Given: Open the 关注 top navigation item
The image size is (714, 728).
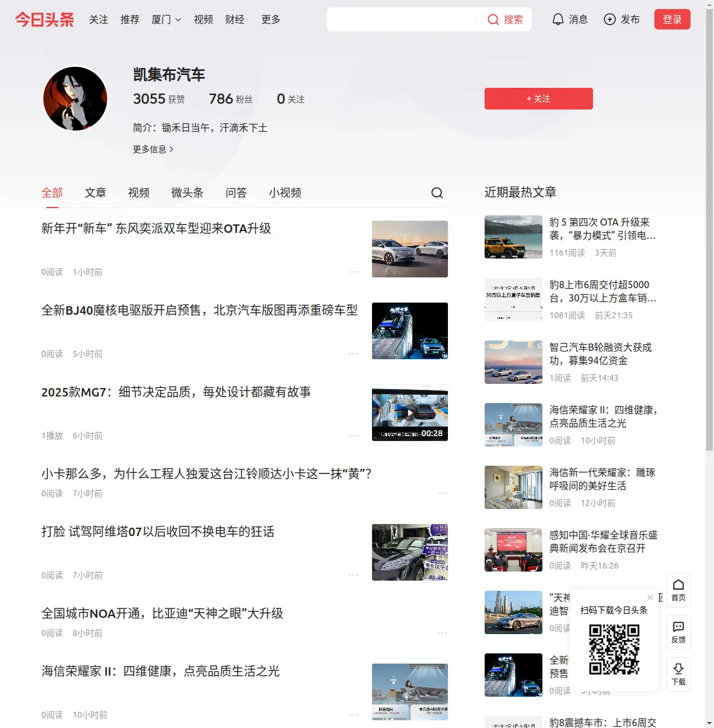Looking at the screenshot, I should click(99, 19).
